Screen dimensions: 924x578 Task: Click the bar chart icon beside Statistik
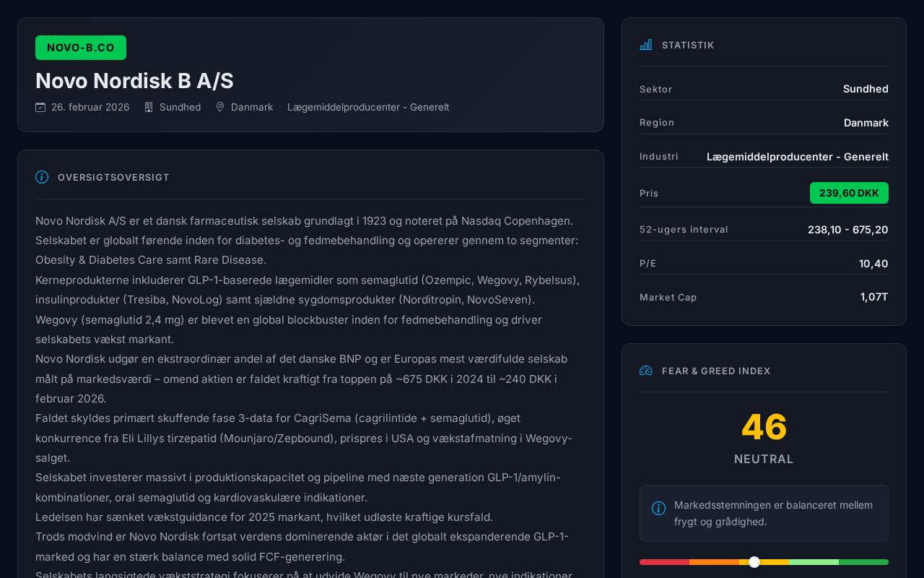pos(645,45)
